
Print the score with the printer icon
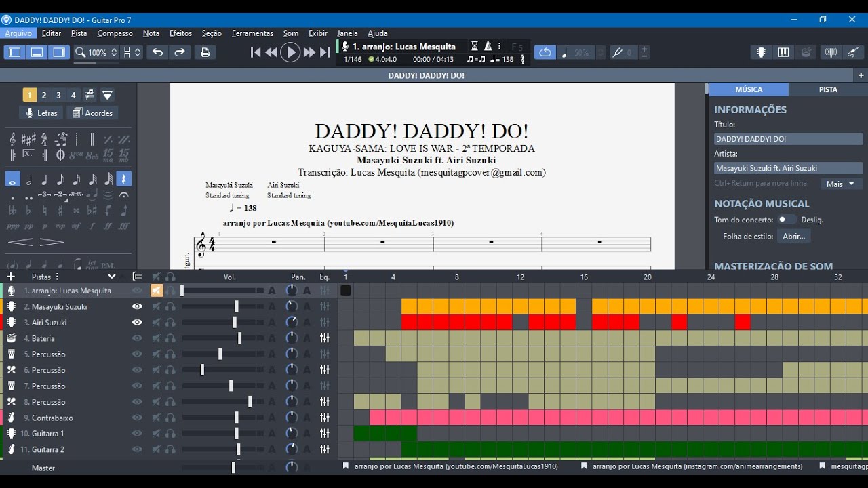(205, 52)
